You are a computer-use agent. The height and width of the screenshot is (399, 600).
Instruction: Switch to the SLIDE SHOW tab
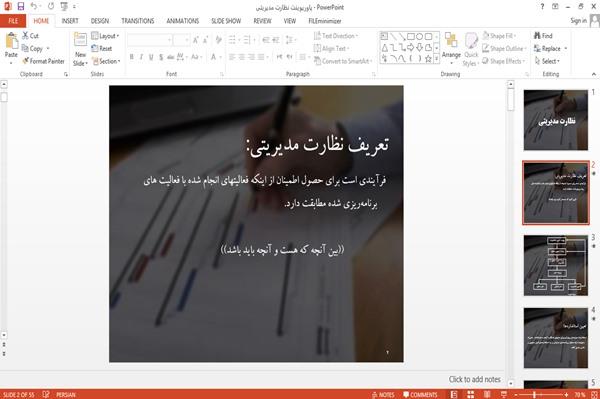[x=226, y=21]
